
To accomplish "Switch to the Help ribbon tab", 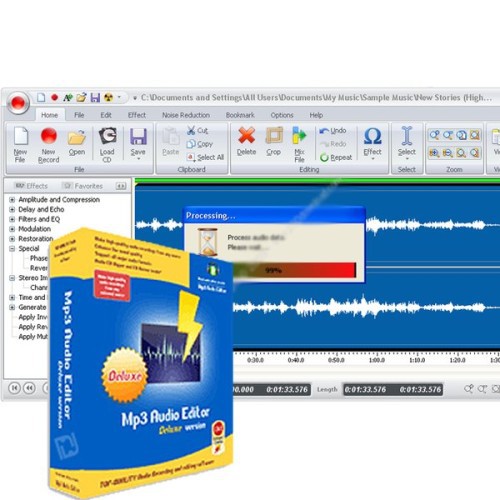I will tap(316, 115).
